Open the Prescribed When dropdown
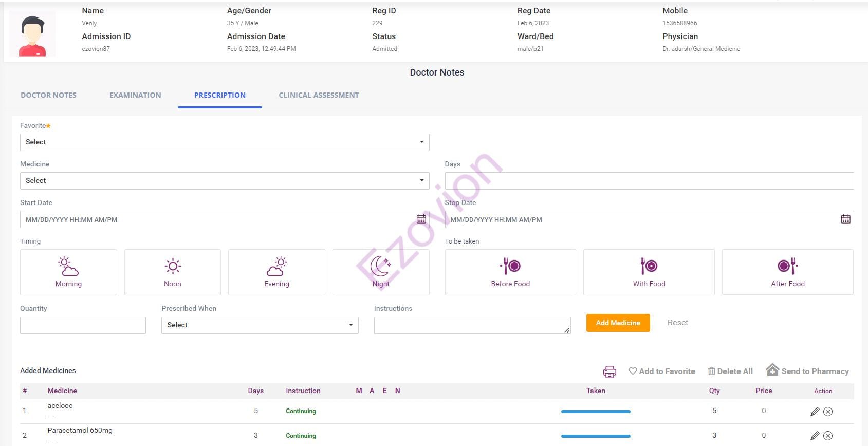The width and height of the screenshot is (868, 446). pos(260,325)
